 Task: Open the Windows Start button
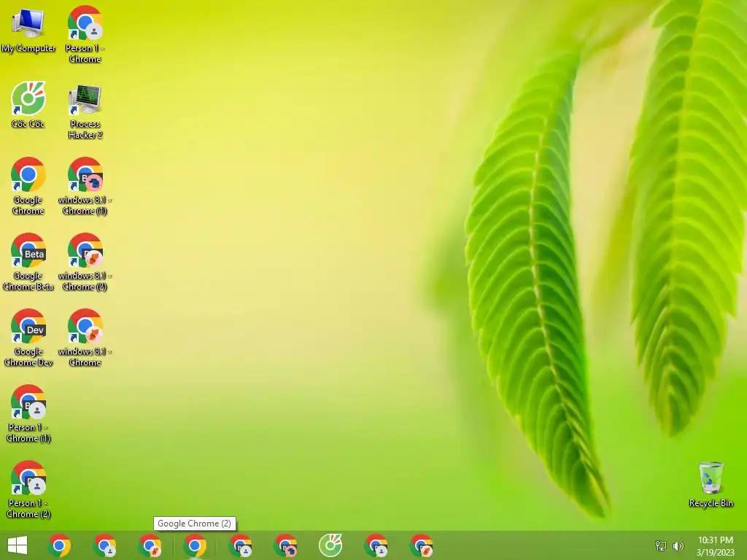click(x=18, y=545)
